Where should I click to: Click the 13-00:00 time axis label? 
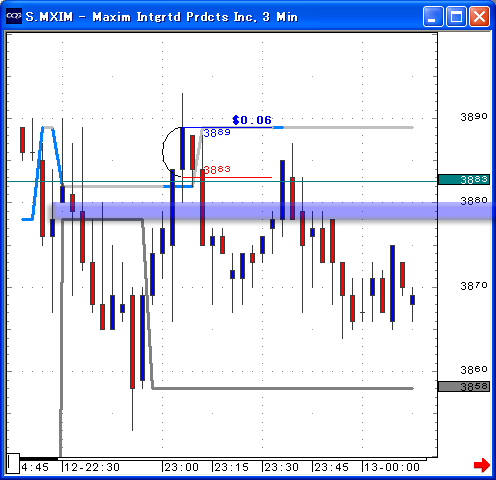click(x=392, y=467)
